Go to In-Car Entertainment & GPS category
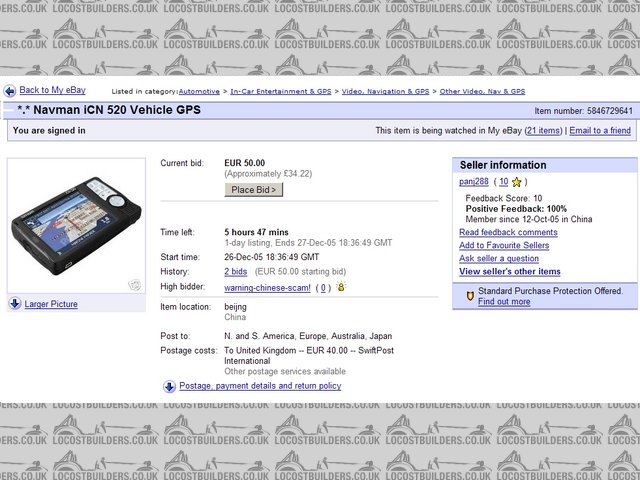 (281, 91)
